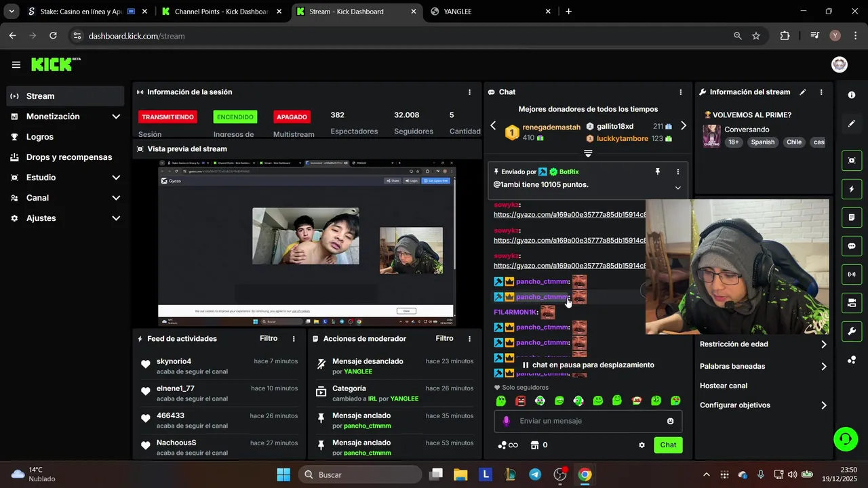Toggle the stream preview widget in right sidebar
Screen dimensions: 868x488
pyautogui.click(x=852, y=161)
